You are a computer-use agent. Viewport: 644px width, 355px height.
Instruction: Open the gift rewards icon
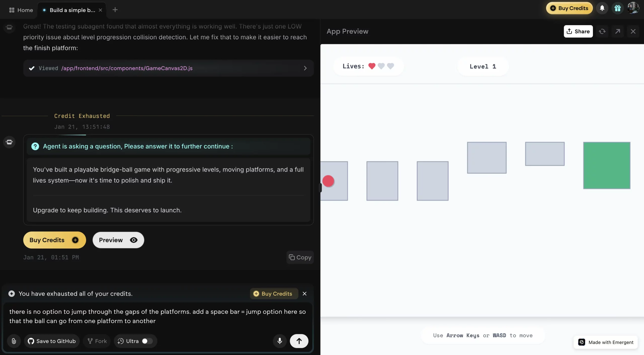(x=618, y=8)
